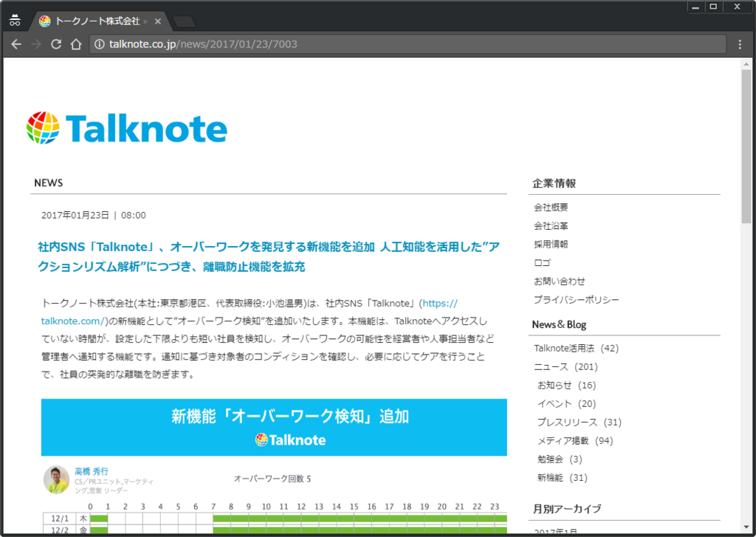The image size is (756, 537).
Task: Click the date 2017年01月23日 | 08:00
Action: pyautogui.click(x=94, y=215)
